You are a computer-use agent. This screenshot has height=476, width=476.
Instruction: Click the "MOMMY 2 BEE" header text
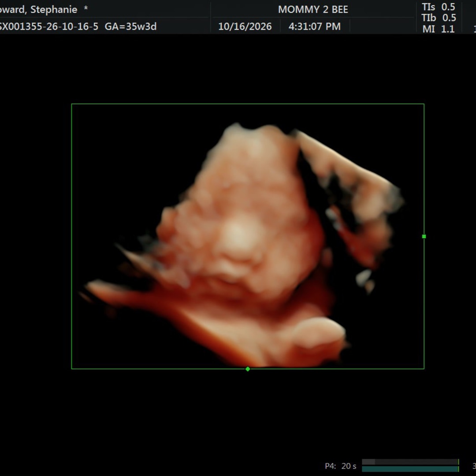pyautogui.click(x=313, y=9)
